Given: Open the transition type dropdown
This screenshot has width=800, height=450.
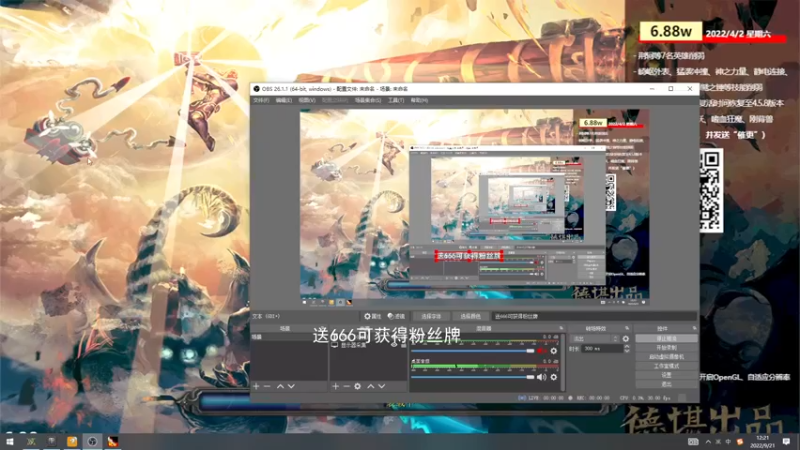Looking at the screenshot, I should (594, 339).
